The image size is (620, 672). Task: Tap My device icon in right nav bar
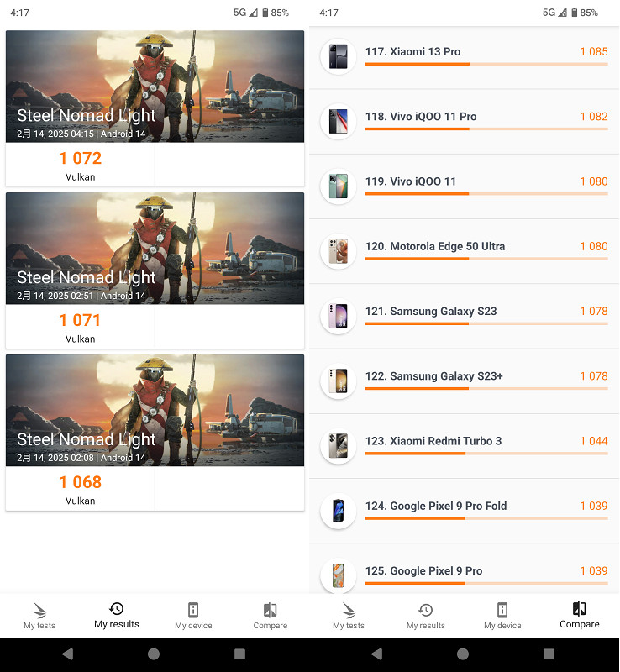502,610
